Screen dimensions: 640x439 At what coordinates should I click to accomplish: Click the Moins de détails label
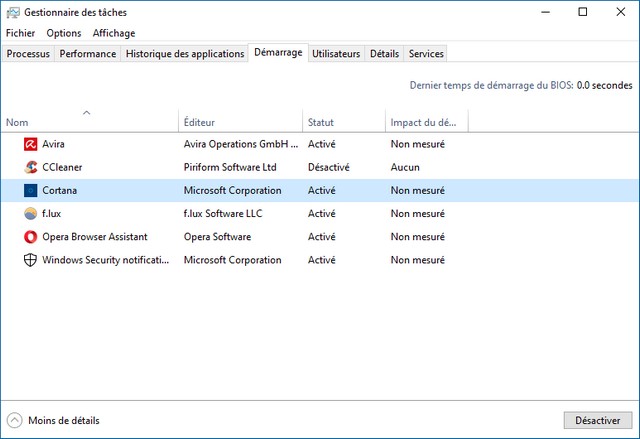coord(64,420)
